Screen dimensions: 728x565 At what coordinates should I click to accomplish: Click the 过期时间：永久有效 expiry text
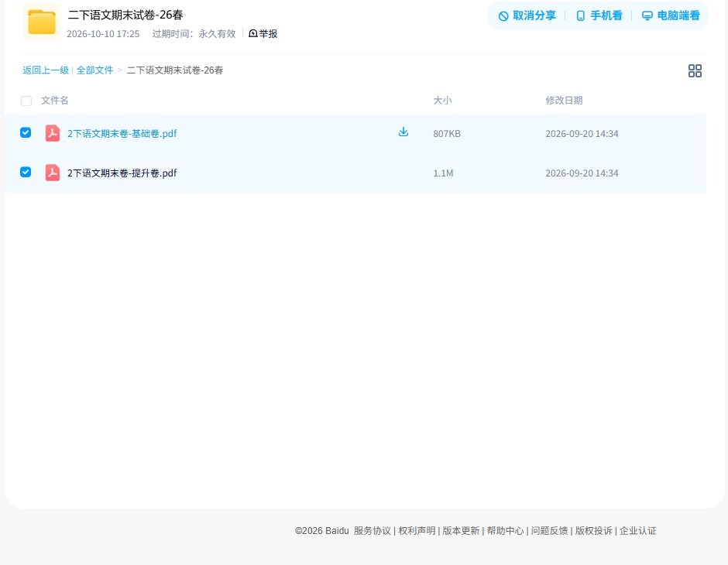click(194, 34)
